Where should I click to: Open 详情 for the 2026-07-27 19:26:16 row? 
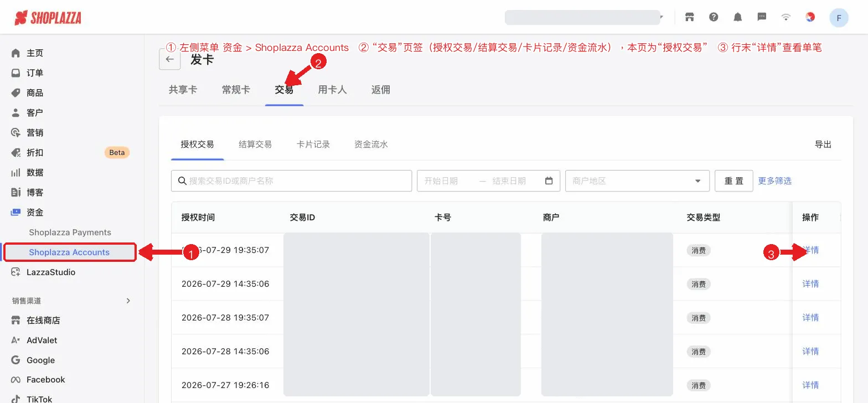pyautogui.click(x=810, y=385)
